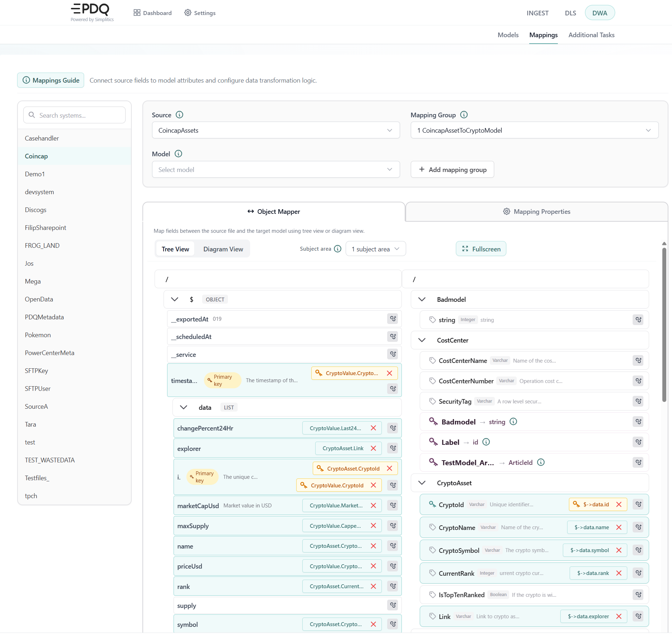672x634 pixels.
Task: Click the Subject area info icon
Action: [x=337, y=249]
